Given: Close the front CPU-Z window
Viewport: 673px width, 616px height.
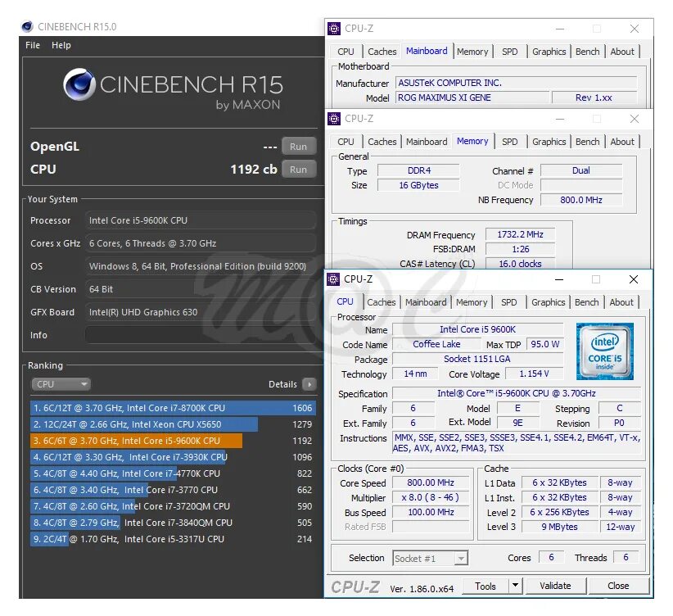Looking at the screenshot, I should click(634, 279).
